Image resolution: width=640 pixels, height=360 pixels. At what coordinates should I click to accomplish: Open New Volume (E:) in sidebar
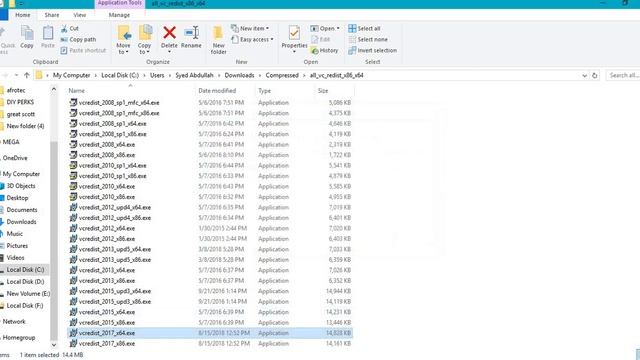pyautogui.click(x=28, y=293)
